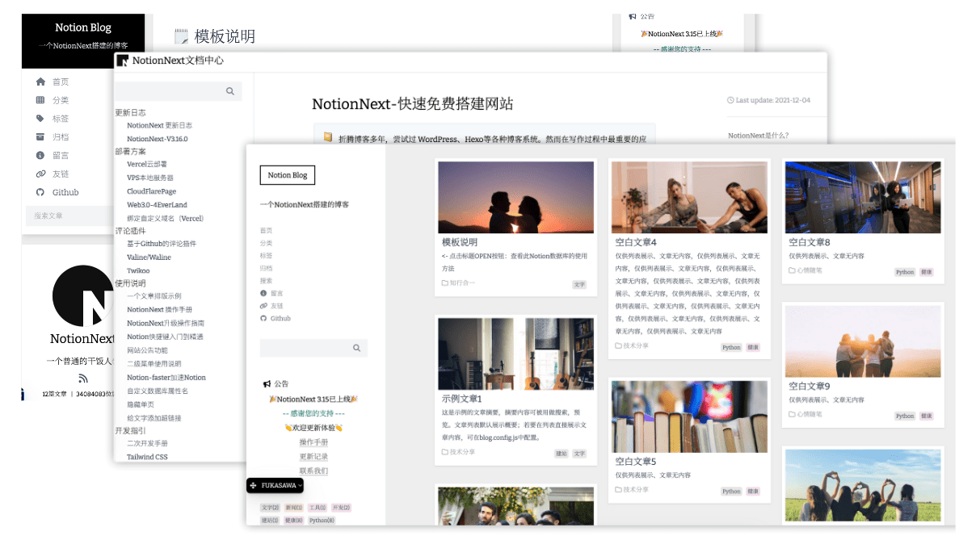Click the RSS feed icon under NotionNext
980x540 pixels.
point(82,378)
